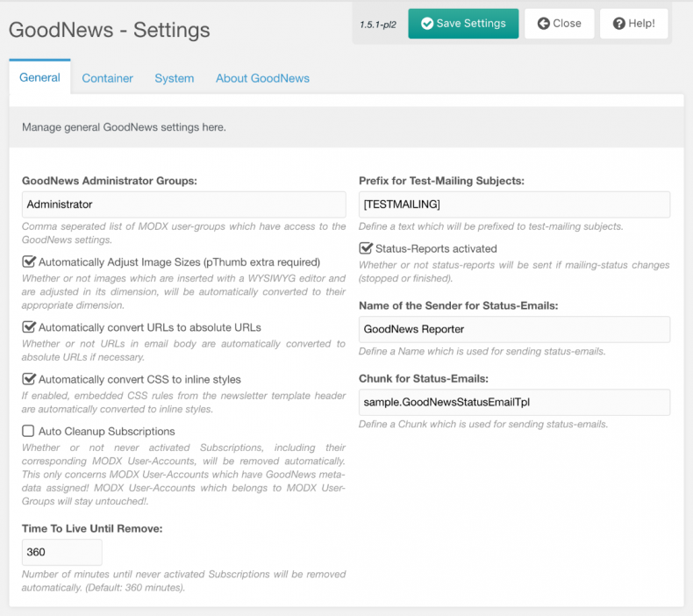Click 'Whether or not URLs in email body' description
The height and width of the screenshot is (616, 693).
tap(184, 350)
